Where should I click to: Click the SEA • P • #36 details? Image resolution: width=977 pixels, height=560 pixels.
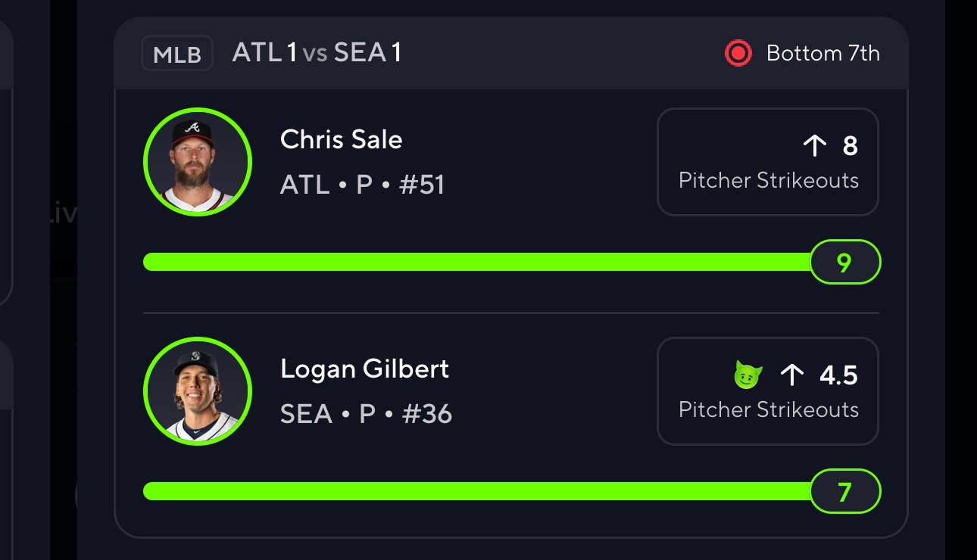pyautogui.click(x=366, y=414)
